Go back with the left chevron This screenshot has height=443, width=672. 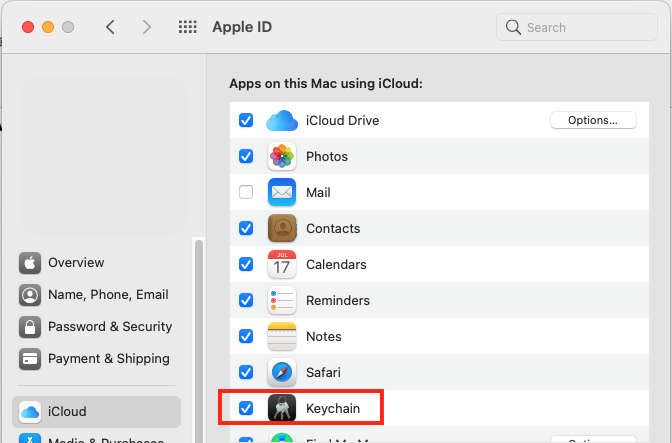coord(110,27)
